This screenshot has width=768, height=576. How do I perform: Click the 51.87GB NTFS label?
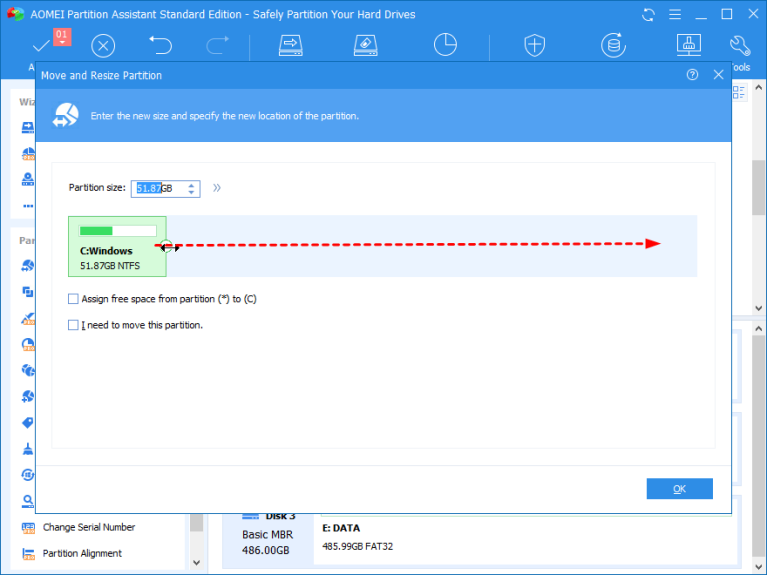[x=110, y=266]
